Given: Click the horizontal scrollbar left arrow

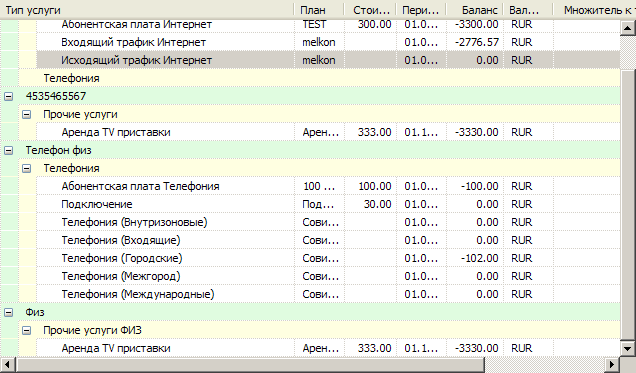Looking at the screenshot, I should 7,364.
